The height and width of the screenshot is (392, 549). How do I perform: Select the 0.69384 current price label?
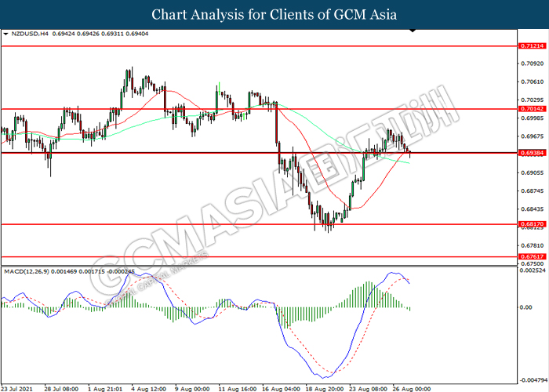(x=532, y=153)
